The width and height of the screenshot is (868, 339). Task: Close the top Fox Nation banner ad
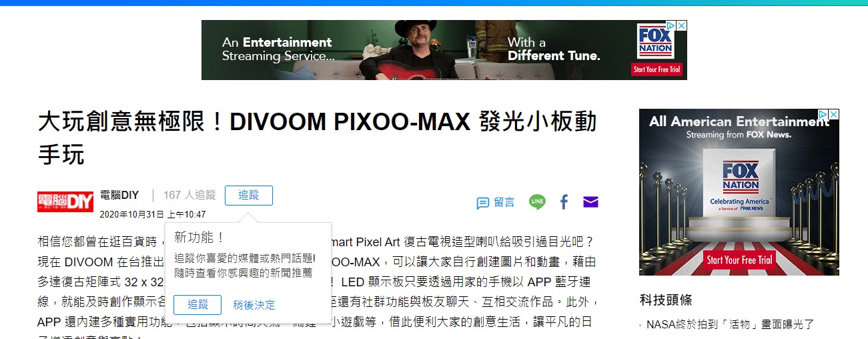[x=682, y=25]
